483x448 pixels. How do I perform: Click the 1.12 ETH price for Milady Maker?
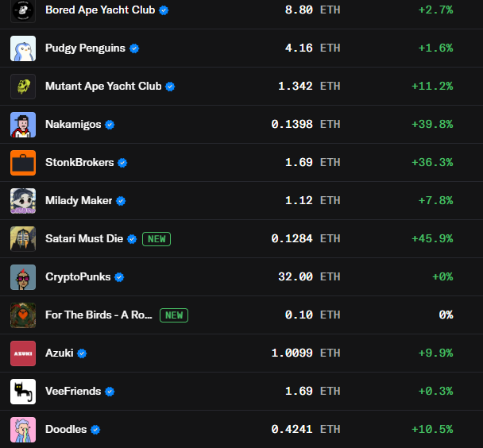[x=313, y=201]
